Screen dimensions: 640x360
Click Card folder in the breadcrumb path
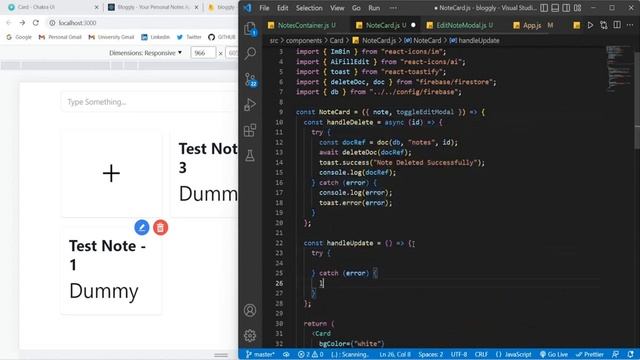[x=336, y=40]
